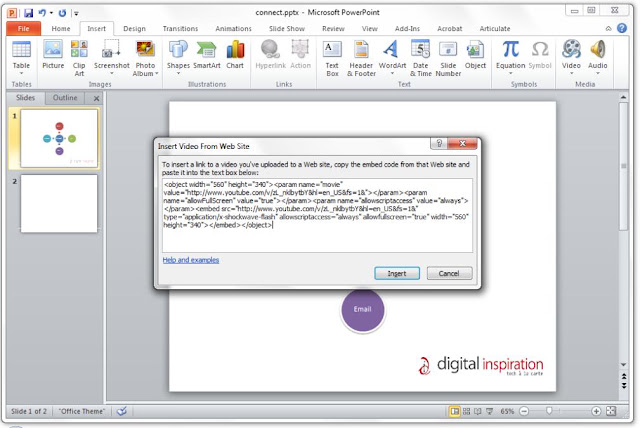Screen dimensions: 640x428
Task: Expand the Shapes dropdown arrow
Action: (178, 73)
